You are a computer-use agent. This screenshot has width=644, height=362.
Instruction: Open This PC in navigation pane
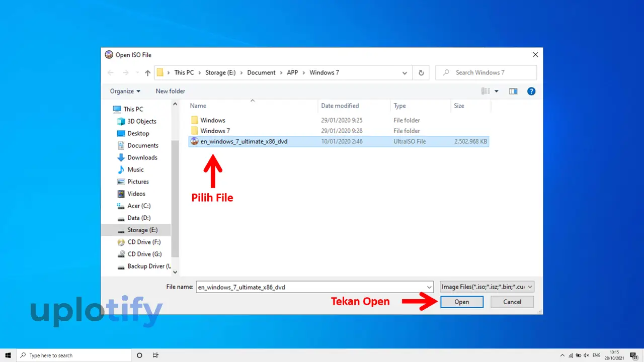pyautogui.click(x=133, y=109)
